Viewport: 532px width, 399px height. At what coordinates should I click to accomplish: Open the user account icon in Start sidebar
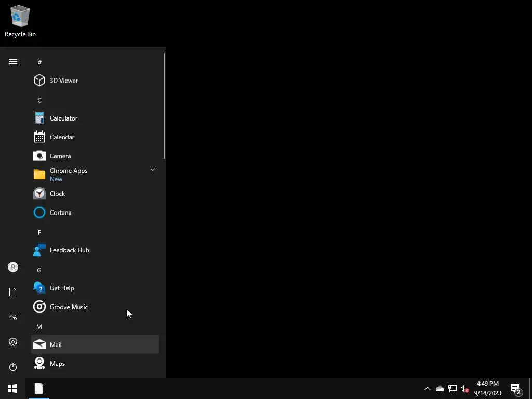(x=13, y=267)
